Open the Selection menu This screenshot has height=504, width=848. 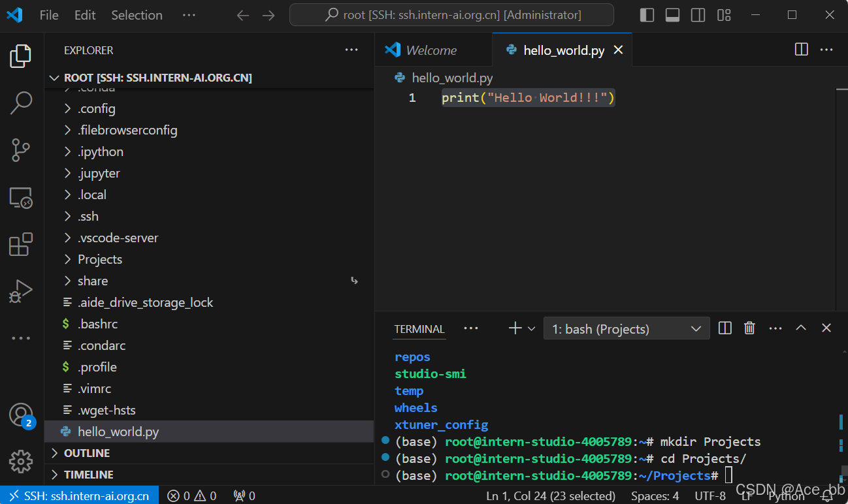click(x=137, y=15)
